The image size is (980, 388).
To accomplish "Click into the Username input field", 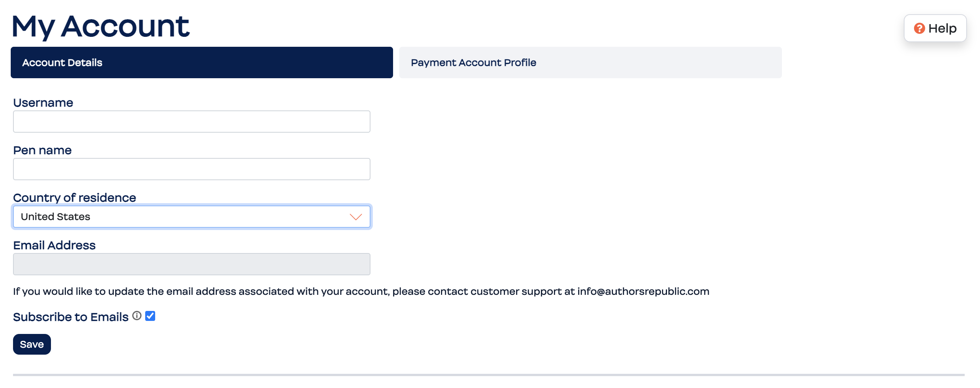I will 192,122.
